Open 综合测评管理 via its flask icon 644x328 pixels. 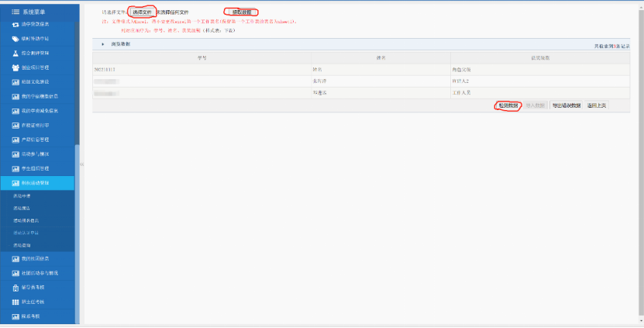point(15,53)
